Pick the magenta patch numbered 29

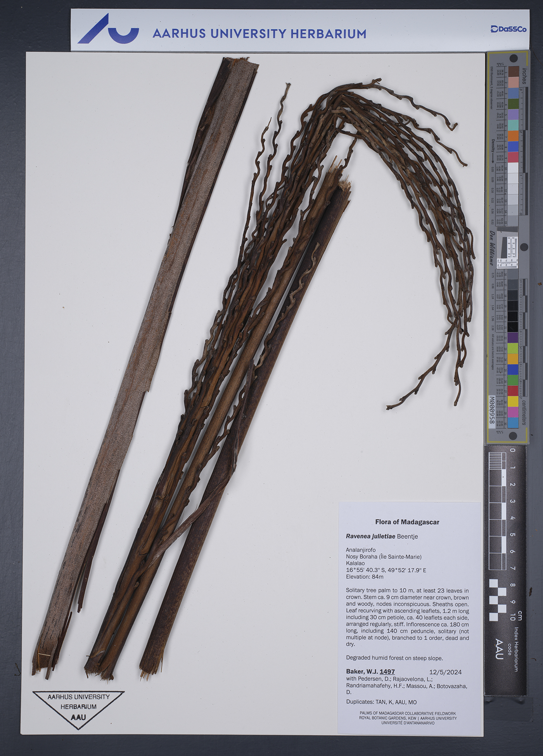[513, 412]
